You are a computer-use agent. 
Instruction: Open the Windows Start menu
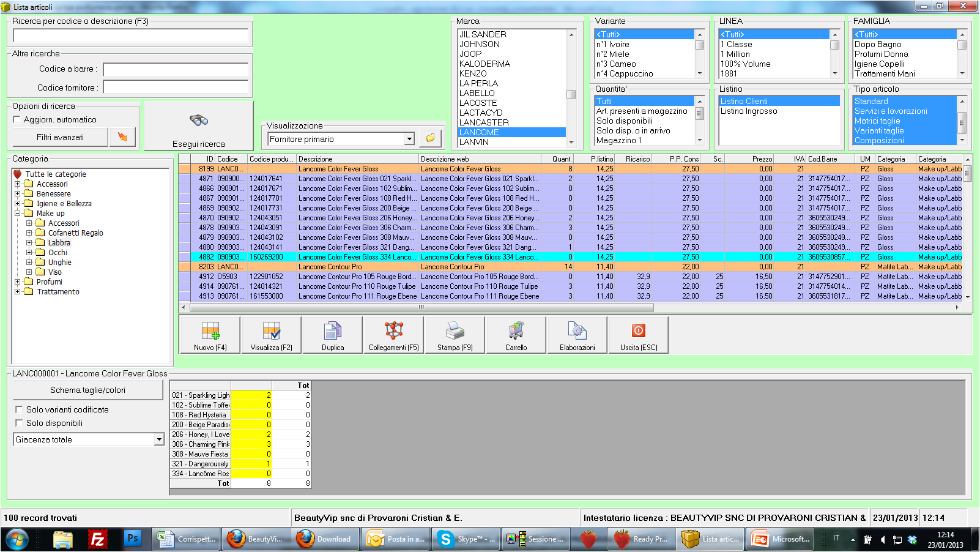[x=17, y=539]
